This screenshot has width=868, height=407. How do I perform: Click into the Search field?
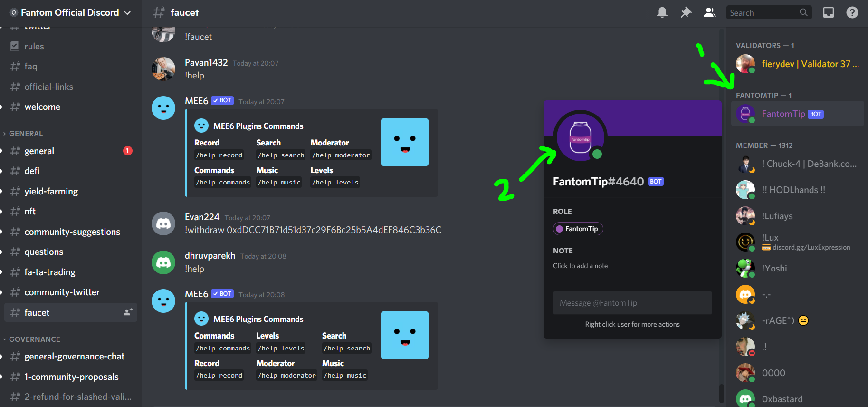point(769,13)
